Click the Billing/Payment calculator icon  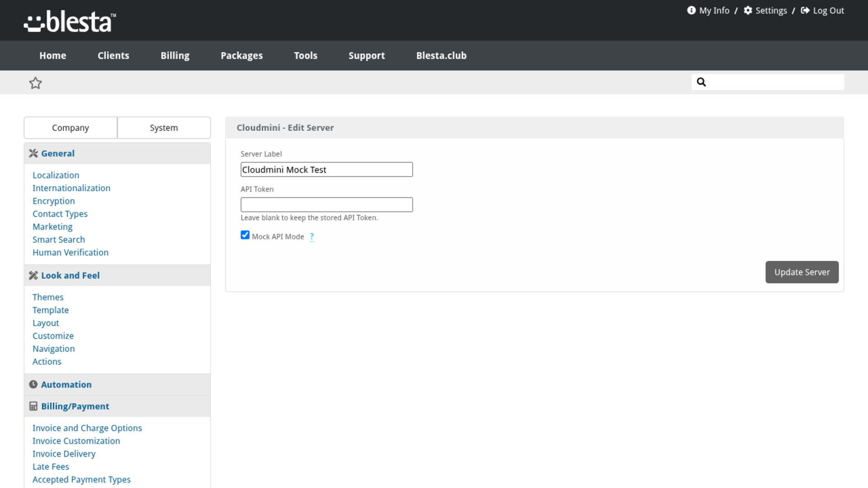[x=33, y=406]
